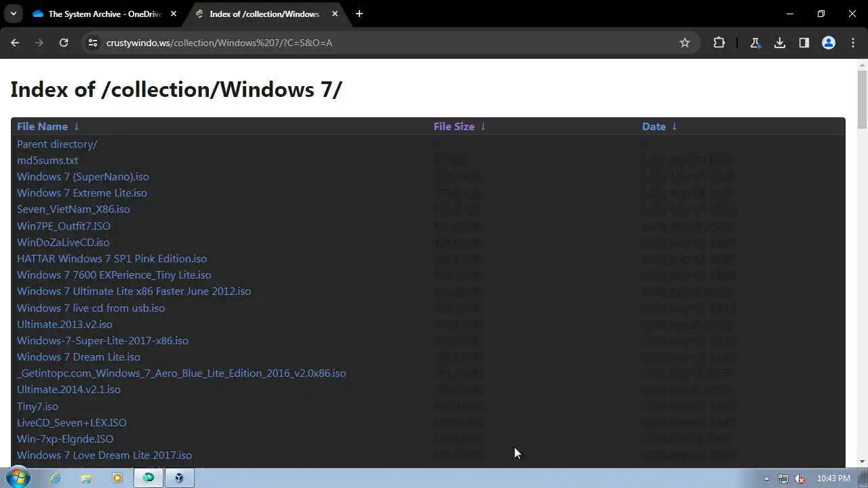Sort the listing by Date

click(x=654, y=126)
